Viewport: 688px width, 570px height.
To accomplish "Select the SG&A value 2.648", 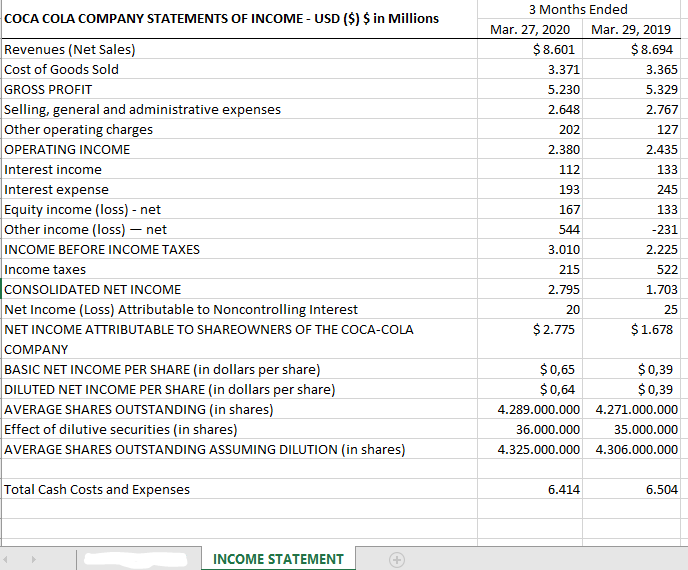I will [563, 109].
